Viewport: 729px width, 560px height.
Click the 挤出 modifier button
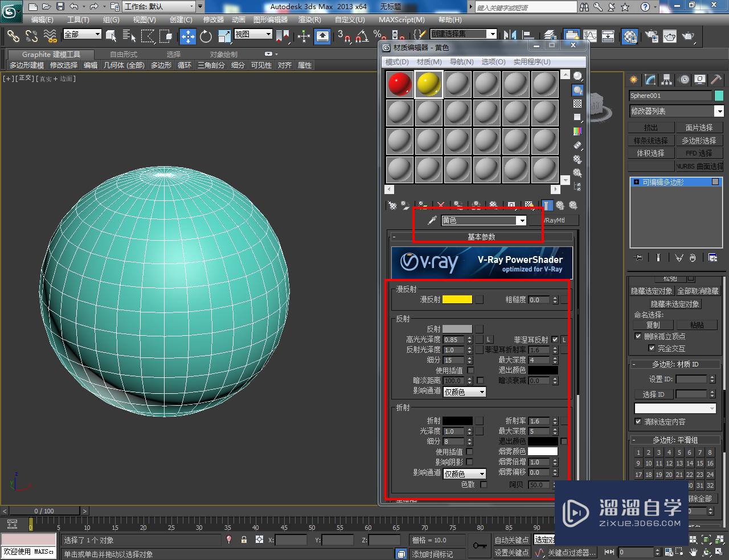click(651, 127)
